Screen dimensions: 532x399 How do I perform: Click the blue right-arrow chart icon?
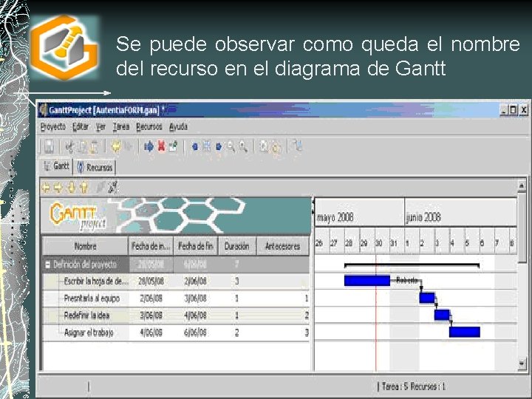point(219,146)
